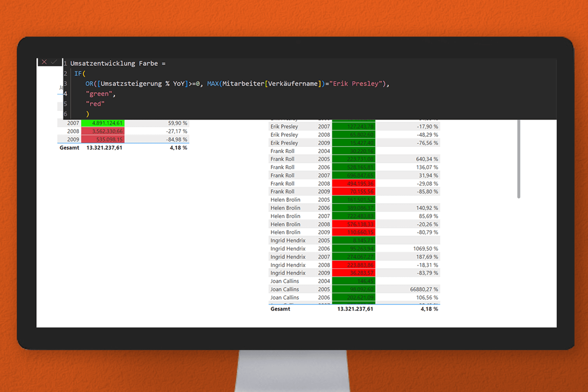
Task: Click the OR function in the formula
Action: [x=89, y=84]
